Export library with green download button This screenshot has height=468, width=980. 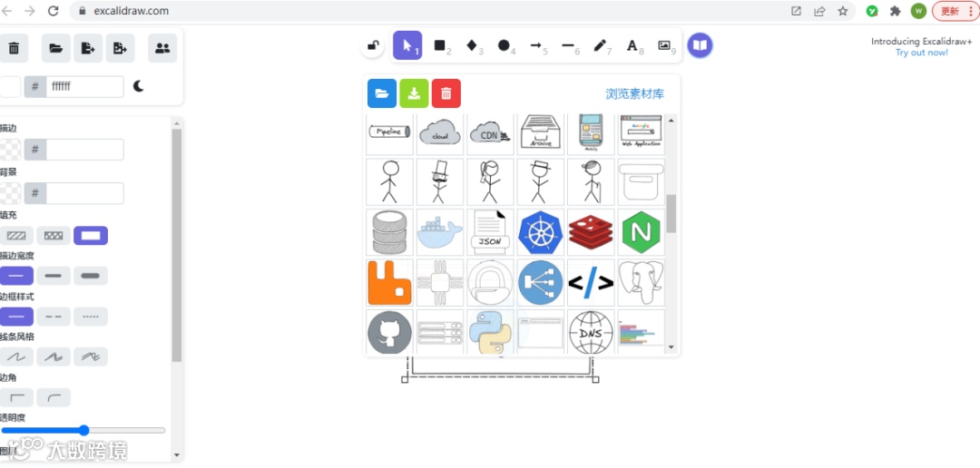pos(414,93)
